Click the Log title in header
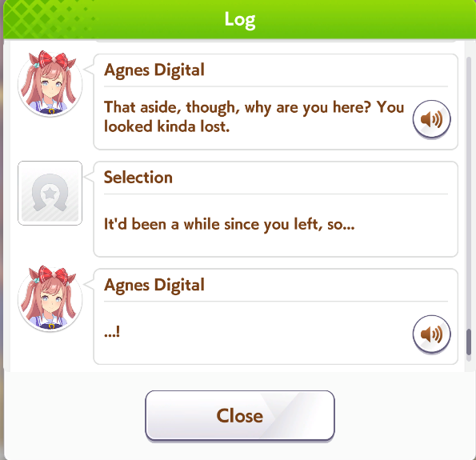476x460 pixels. coord(240,20)
